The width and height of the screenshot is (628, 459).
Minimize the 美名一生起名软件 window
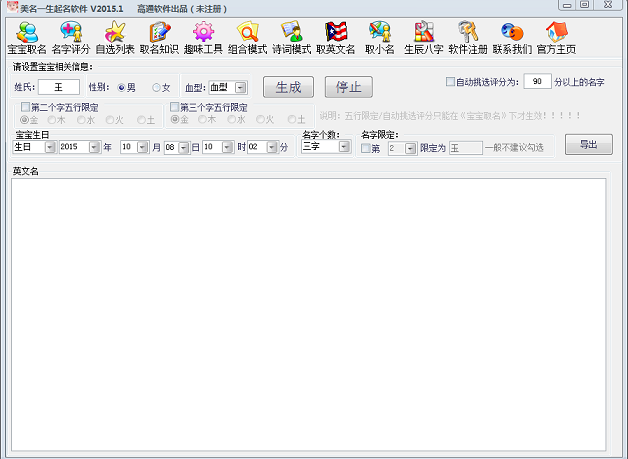tap(567, 5)
